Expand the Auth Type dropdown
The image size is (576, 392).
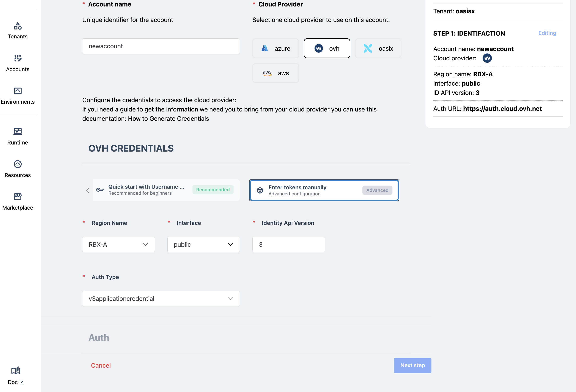[x=161, y=299]
